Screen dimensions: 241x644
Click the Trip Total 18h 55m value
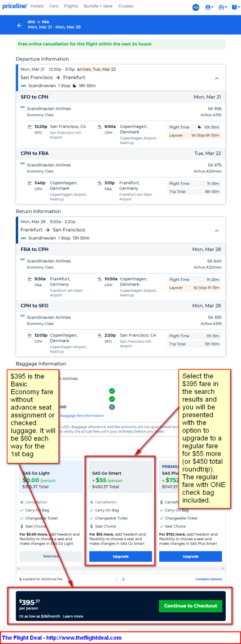pos(212,191)
